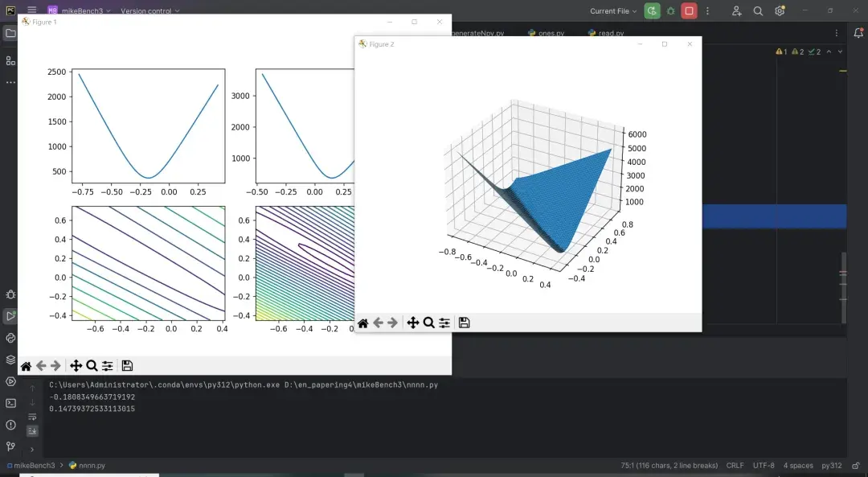Screen dimensions: 868x477
Task: Toggle Scroll to End in Run console
Action: (32, 430)
